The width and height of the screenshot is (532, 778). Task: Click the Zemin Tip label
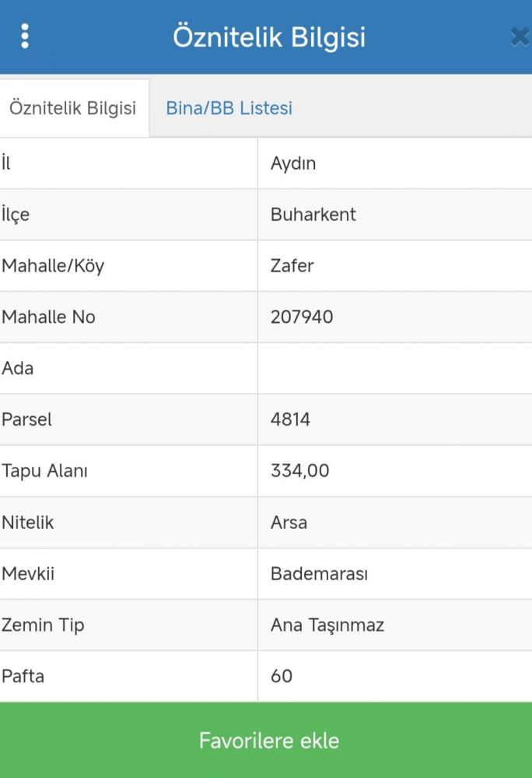click(x=43, y=625)
